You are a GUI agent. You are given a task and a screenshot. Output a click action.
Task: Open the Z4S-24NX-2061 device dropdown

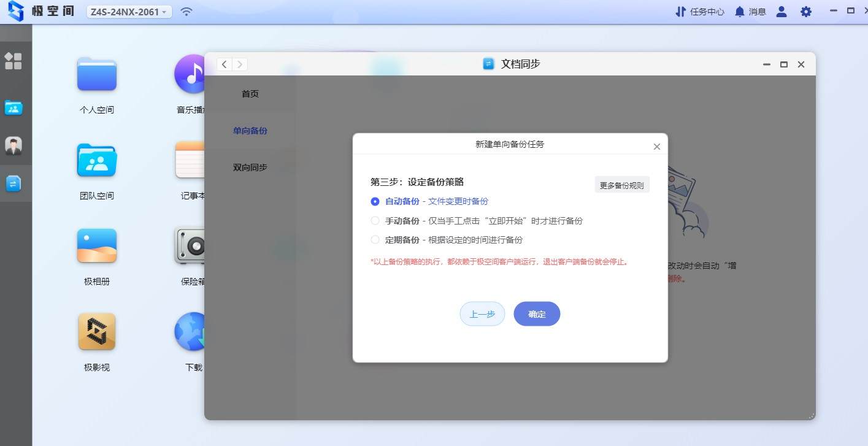pyautogui.click(x=128, y=11)
